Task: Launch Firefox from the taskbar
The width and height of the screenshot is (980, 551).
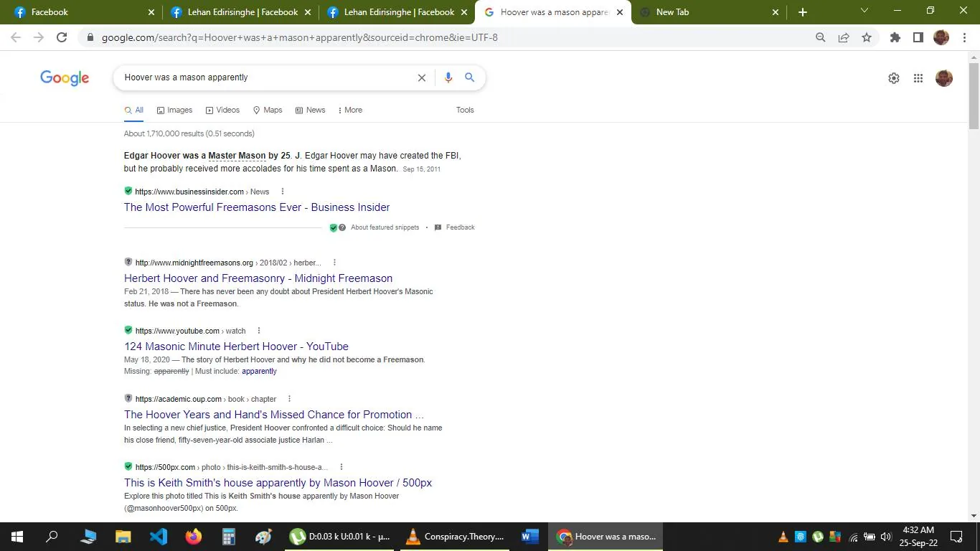Action: (x=192, y=536)
